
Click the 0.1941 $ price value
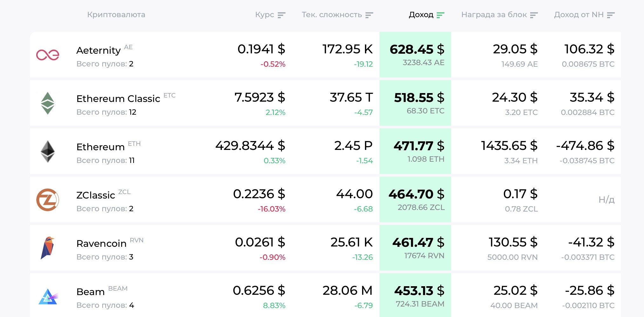coord(261,49)
